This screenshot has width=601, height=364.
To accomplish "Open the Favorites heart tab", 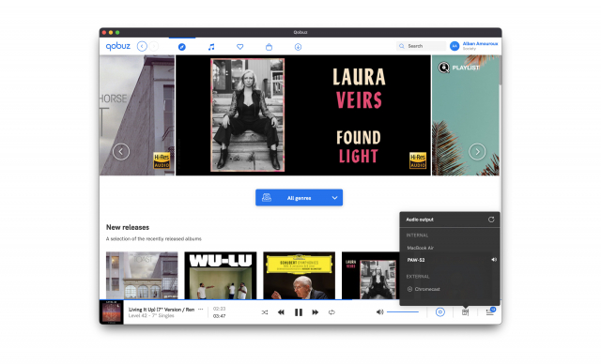I will point(240,47).
